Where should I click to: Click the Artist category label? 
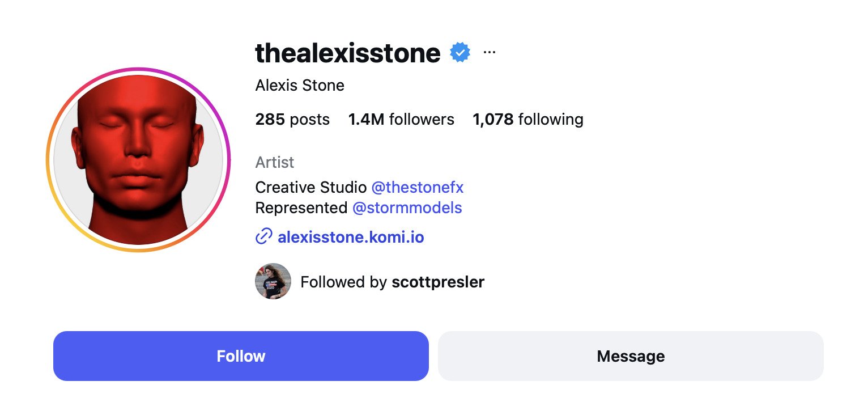click(x=275, y=163)
